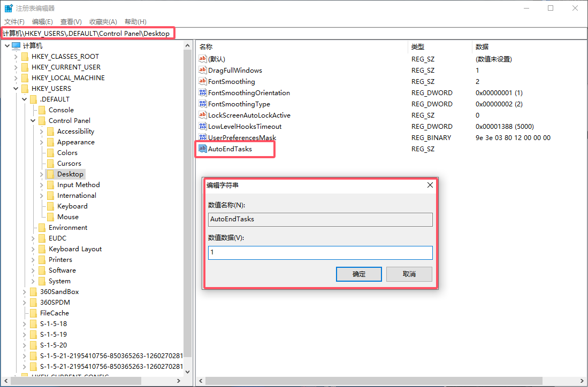Click the LowLevelHooksTimeout DWORD icon
This screenshot has width=588, height=387.
203,126
